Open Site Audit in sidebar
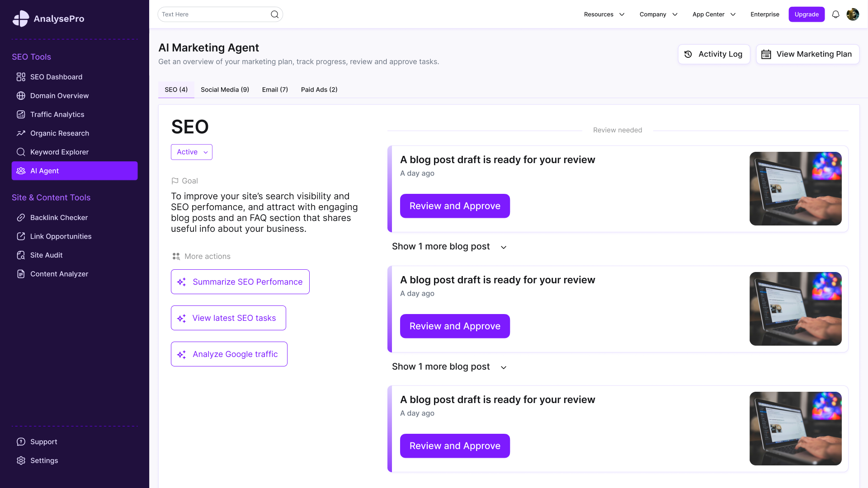 [46, 255]
